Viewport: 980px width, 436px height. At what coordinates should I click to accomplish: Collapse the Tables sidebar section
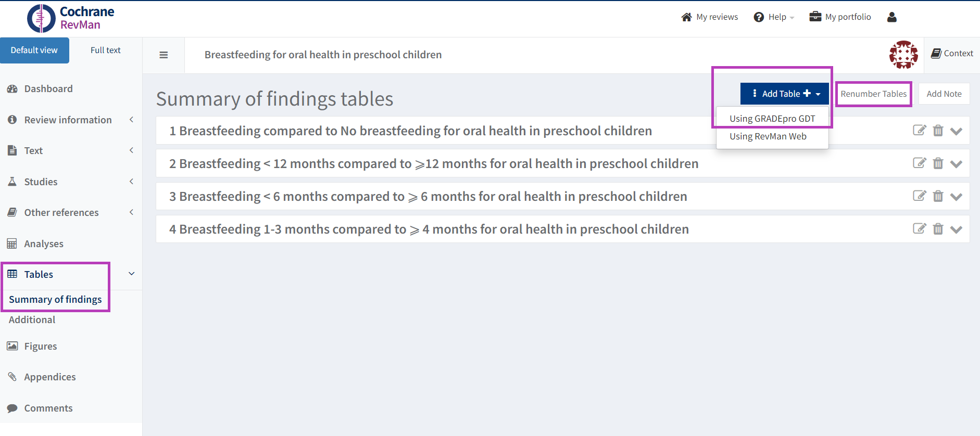click(x=131, y=274)
